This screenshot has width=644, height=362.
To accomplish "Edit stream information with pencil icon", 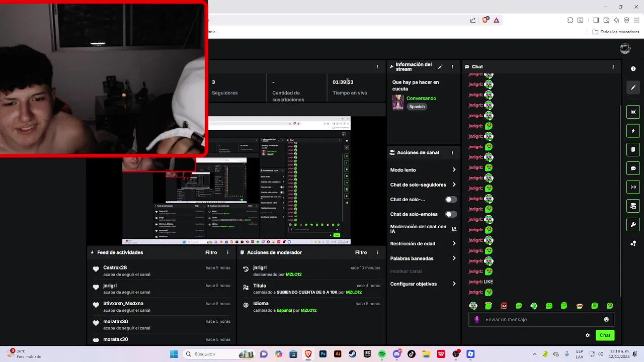I will click(x=440, y=66).
